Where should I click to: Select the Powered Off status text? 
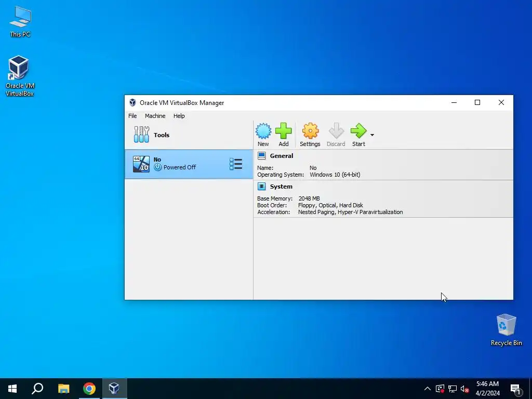click(x=180, y=167)
